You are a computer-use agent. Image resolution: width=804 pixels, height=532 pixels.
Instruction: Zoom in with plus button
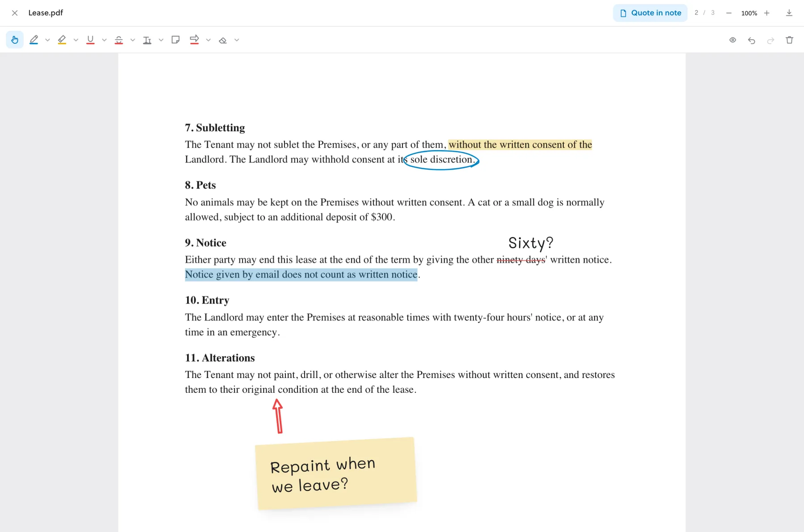tap(767, 13)
